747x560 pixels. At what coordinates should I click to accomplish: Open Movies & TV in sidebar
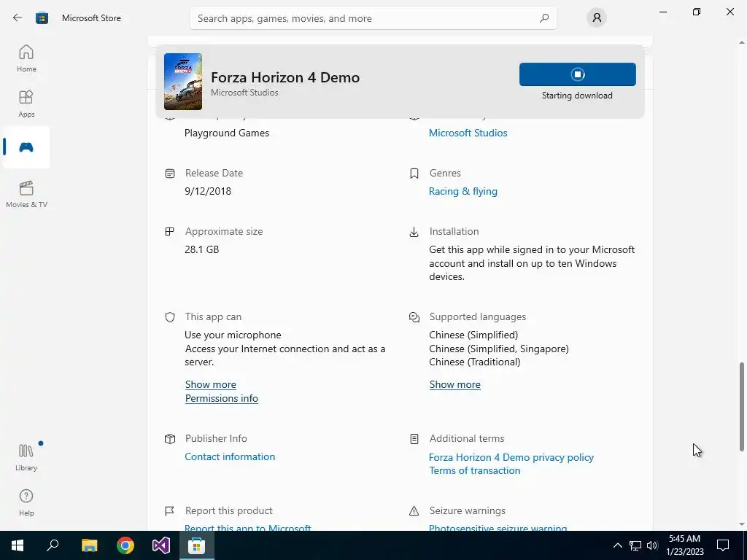26,194
